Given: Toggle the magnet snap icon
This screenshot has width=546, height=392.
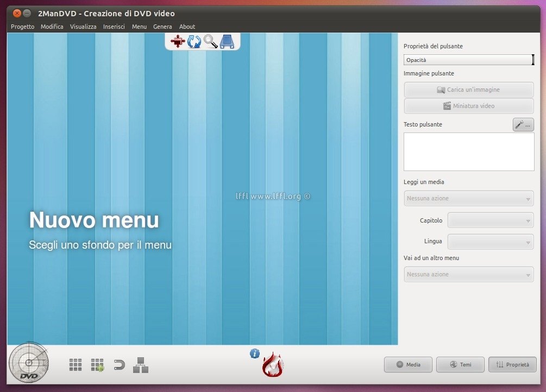Looking at the screenshot, I should coord(119,365).
